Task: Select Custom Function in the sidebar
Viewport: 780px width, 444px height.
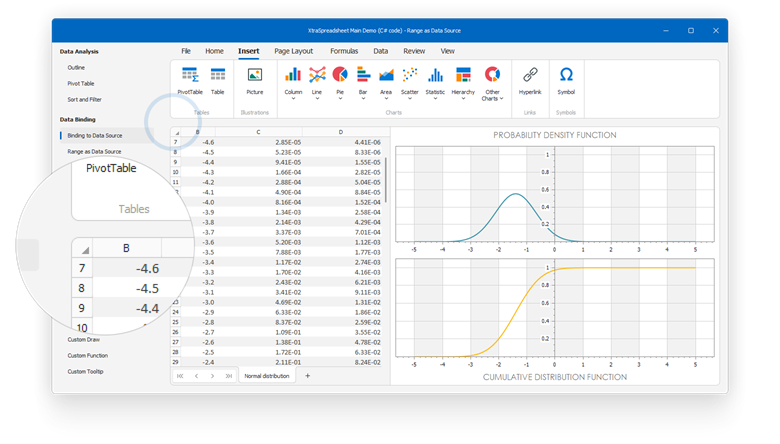Action: (x=88, y=355)
